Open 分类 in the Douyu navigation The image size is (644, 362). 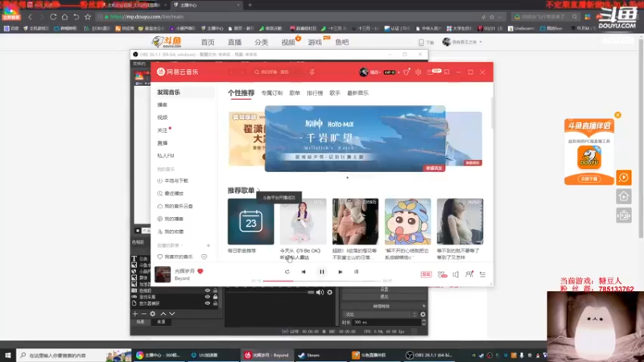coord(261,43)
